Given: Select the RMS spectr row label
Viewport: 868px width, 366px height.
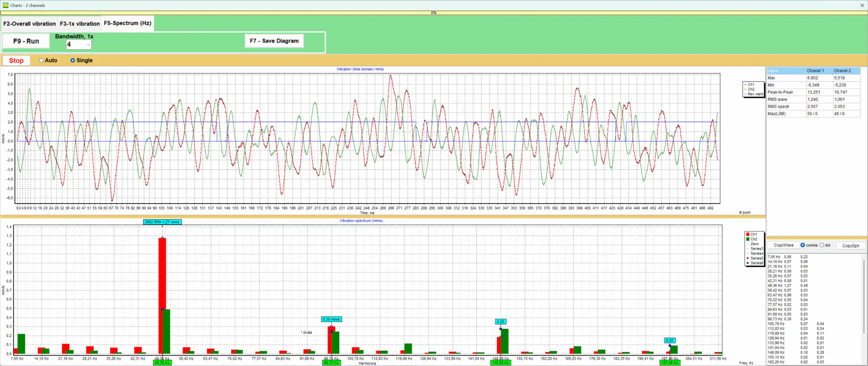Looking at the screenshot, I should [x=778, y=107].
